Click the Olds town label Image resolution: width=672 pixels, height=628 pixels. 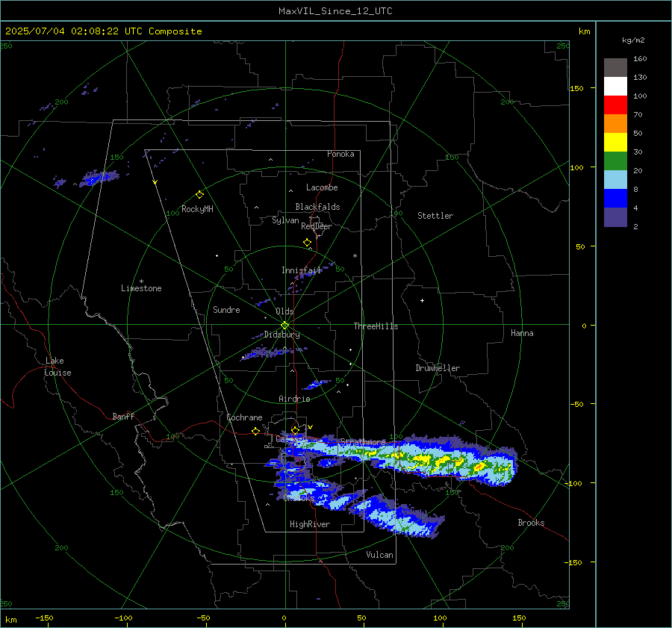[284, 311]
